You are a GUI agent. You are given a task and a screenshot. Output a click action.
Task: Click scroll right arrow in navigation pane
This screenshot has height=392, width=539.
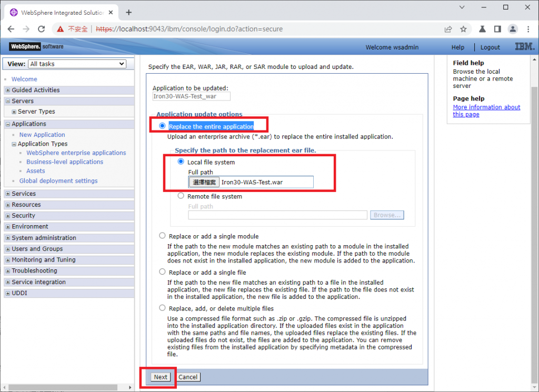[x=130, y=388]
